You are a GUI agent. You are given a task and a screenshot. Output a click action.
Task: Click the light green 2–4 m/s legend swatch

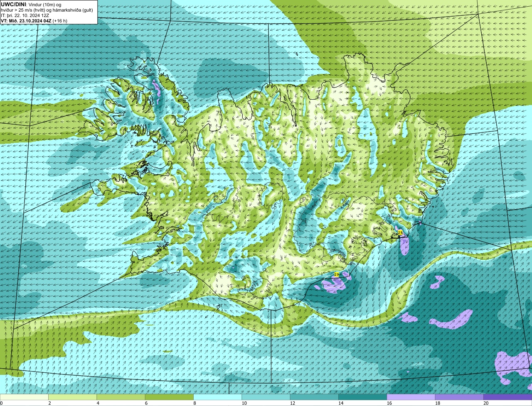[73, 397]
